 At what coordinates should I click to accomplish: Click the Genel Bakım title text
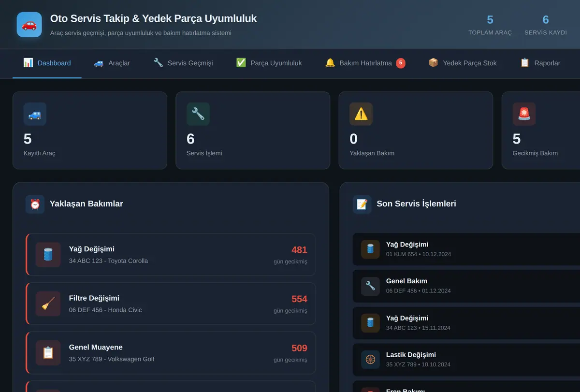[x=406, y=281]
